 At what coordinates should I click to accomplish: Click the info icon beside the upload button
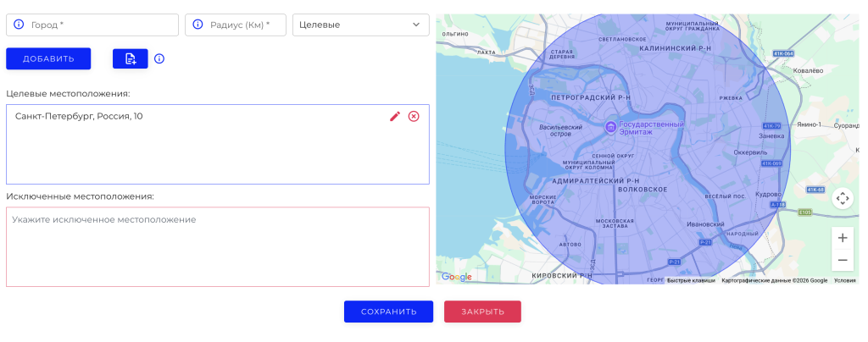tap(159, 58)
